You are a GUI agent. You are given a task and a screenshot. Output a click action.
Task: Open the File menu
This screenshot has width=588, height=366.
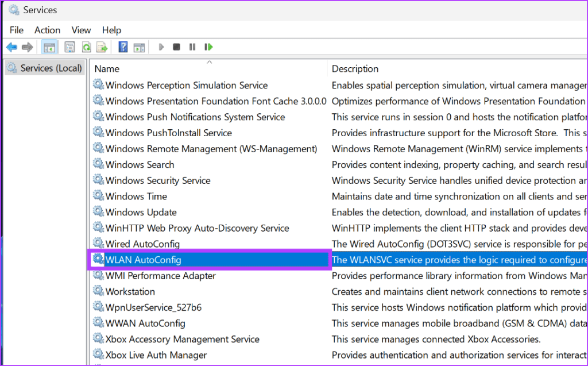[x=17, y=30]
